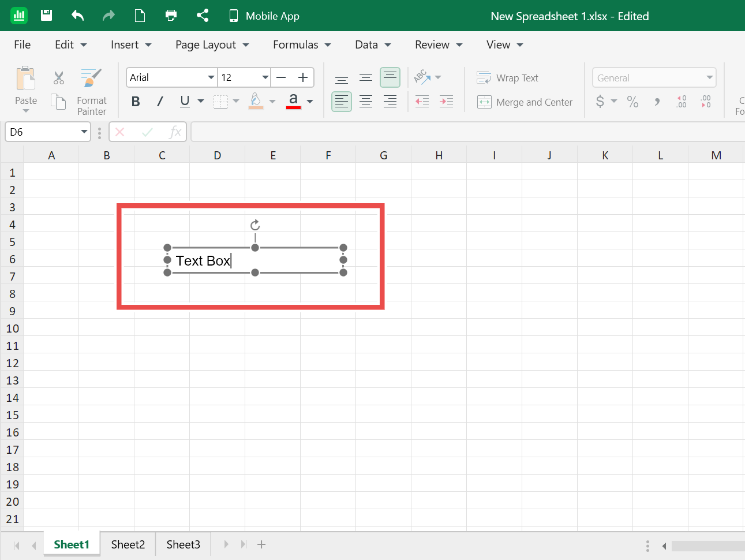The width and height of the screenshot is (745, 560).
Task: Open the Formulas menu
Action: (x=302, y=44)
